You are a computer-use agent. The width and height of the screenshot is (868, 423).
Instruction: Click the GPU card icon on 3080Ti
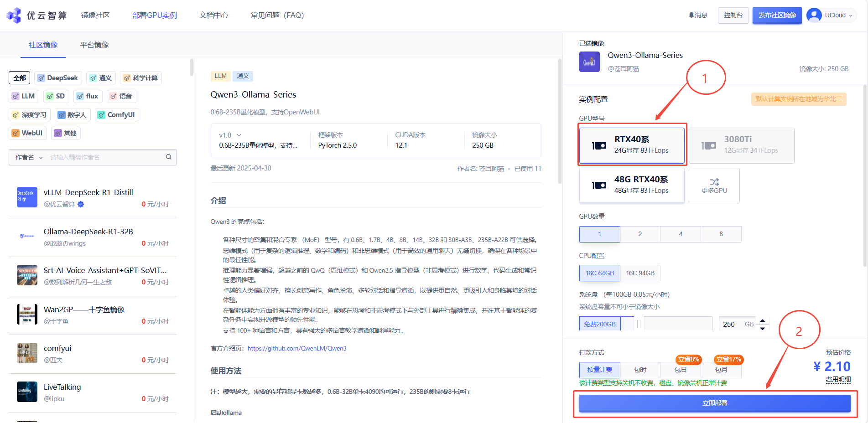(708, 145)
